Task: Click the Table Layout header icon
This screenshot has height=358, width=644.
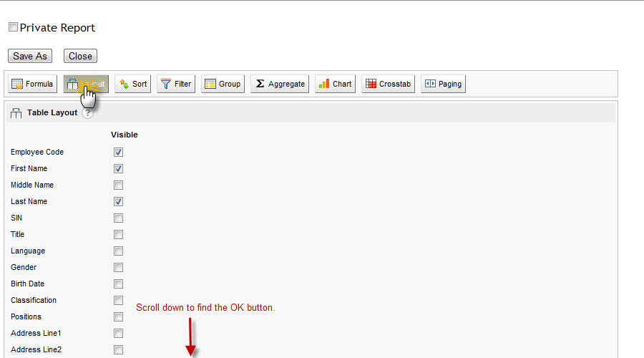Action: click(16, 113)
